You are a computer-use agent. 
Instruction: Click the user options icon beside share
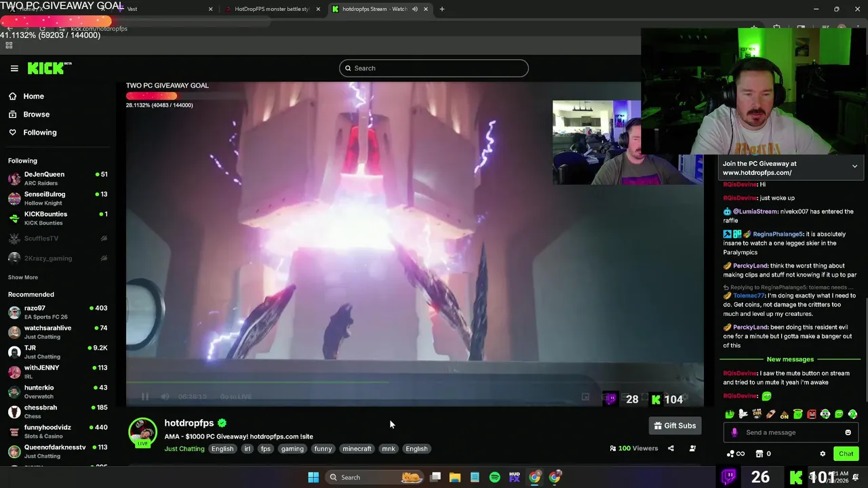tap(692, 448)
